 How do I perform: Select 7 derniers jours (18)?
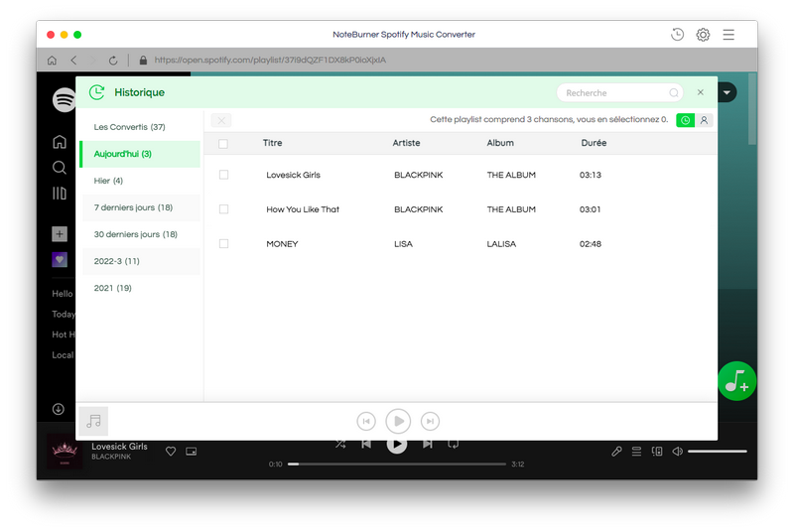141,207
